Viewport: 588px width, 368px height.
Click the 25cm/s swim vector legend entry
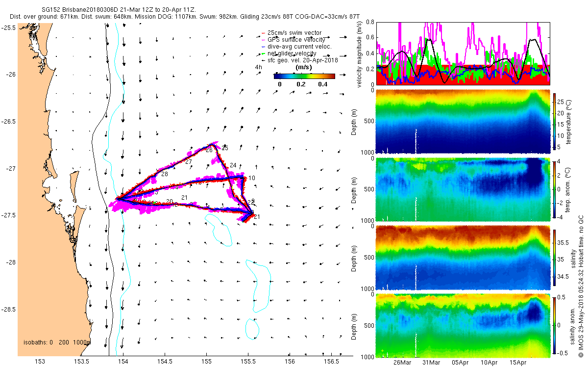291,33
